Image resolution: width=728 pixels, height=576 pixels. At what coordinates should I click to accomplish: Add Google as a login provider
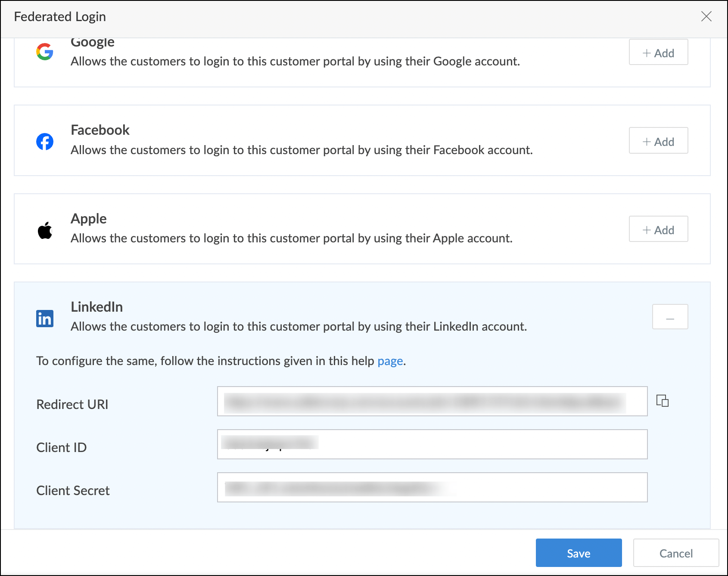point(658,53)
